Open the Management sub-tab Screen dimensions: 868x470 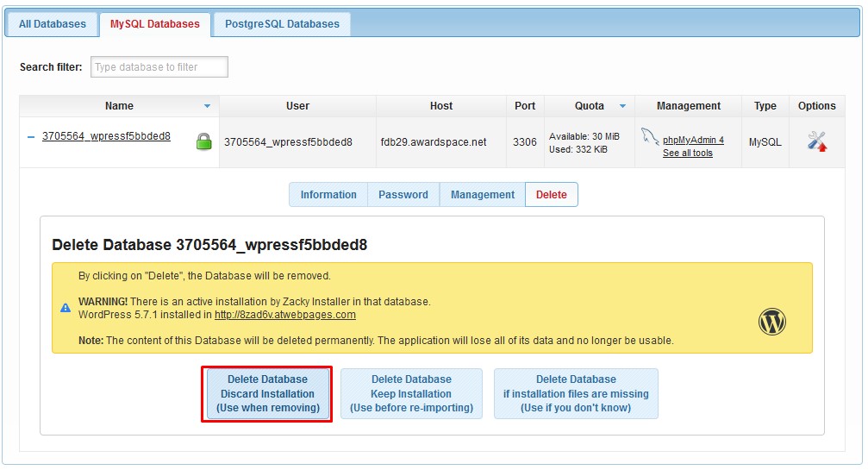pos(482,194)
